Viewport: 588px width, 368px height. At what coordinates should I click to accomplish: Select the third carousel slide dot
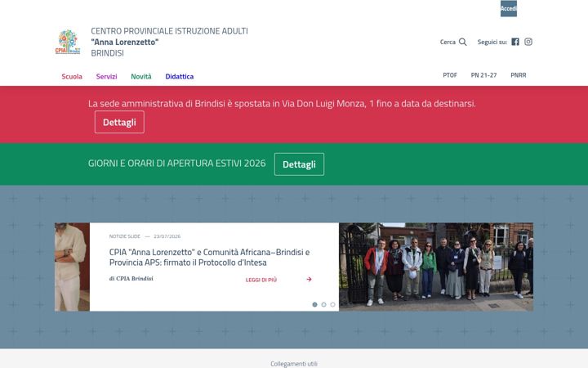(332, 304)
